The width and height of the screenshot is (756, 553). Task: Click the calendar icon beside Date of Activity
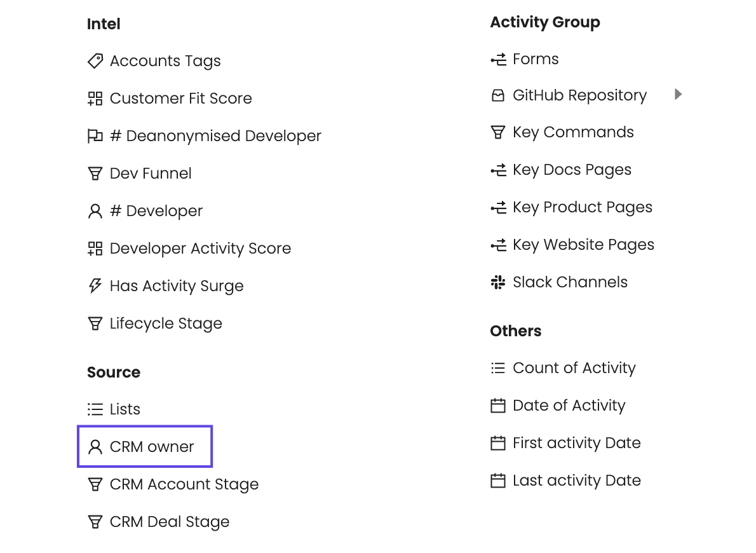498,406
